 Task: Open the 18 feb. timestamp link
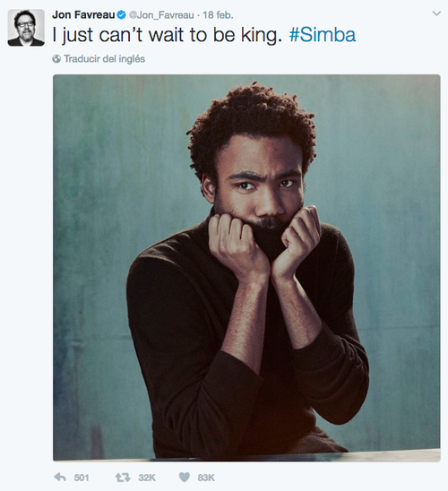218,15
